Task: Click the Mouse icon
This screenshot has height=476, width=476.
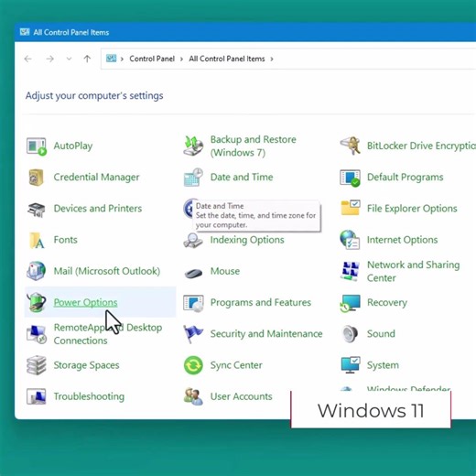Action: click(193, 273)
